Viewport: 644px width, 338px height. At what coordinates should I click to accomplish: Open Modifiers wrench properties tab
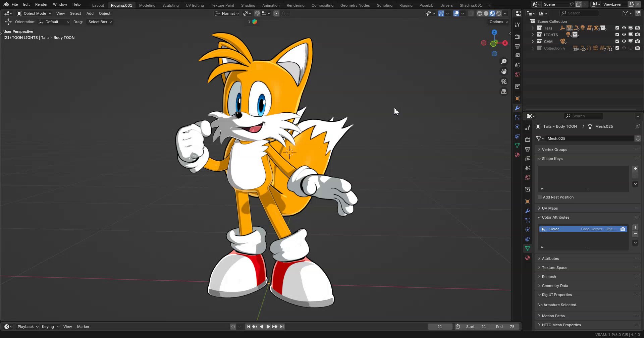pyautogui.click(x=528, y=211)
